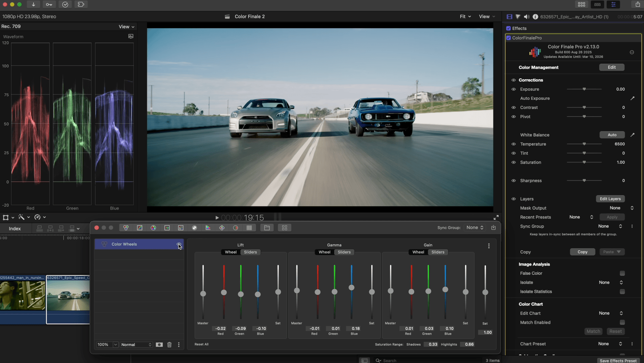The width and height of the screenshot is (644, 363).
Task: Click the Auto Exposure picker icon
Action: pyautogui.click(x=632, y=98)
